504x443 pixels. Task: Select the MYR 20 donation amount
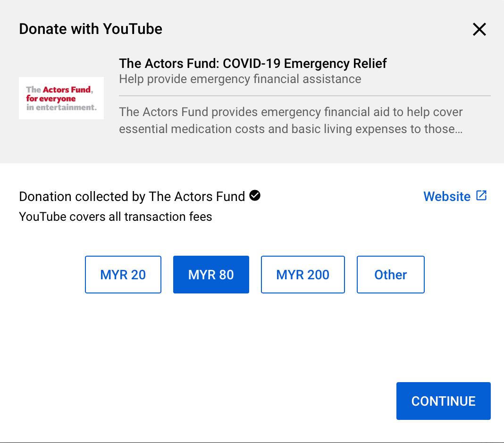pyautogui.click(x=123, y=275)
